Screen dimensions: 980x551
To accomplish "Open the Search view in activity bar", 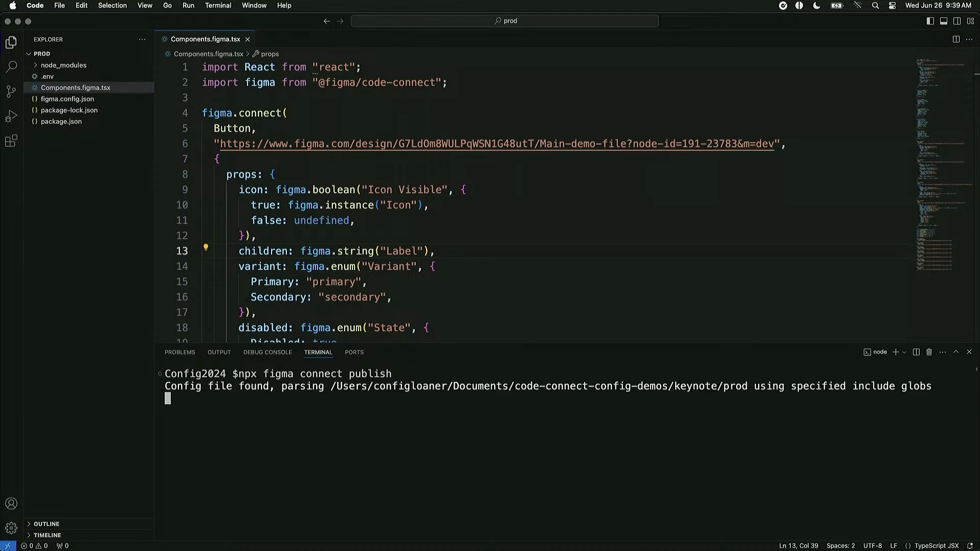I will (x=11, y=67).
